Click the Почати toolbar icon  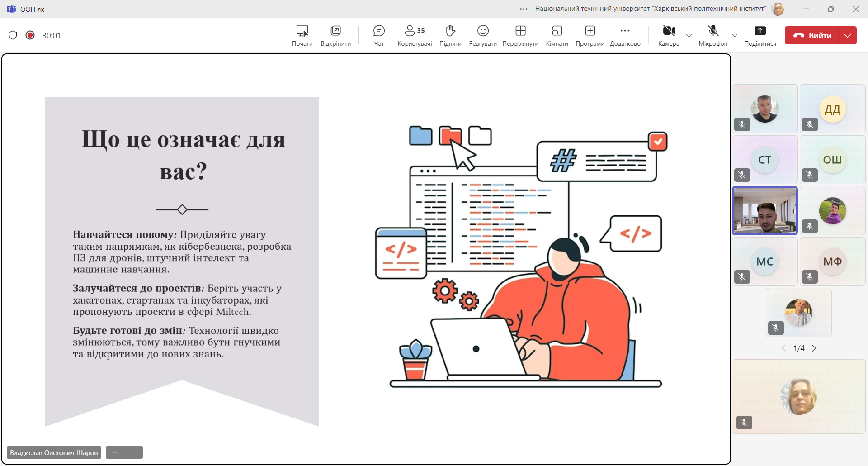coord(302,35)
